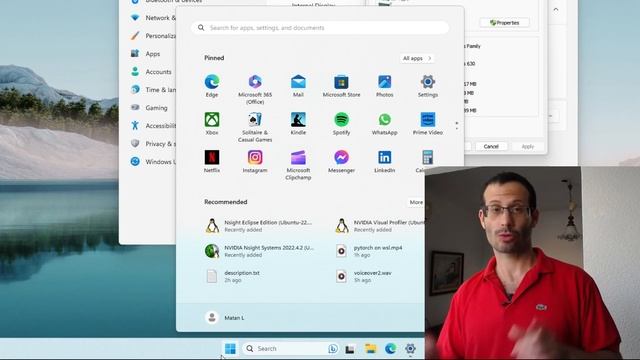Open Netflix from pinned apps
This screenshot has height=360, width=640.
click(211, 162)
